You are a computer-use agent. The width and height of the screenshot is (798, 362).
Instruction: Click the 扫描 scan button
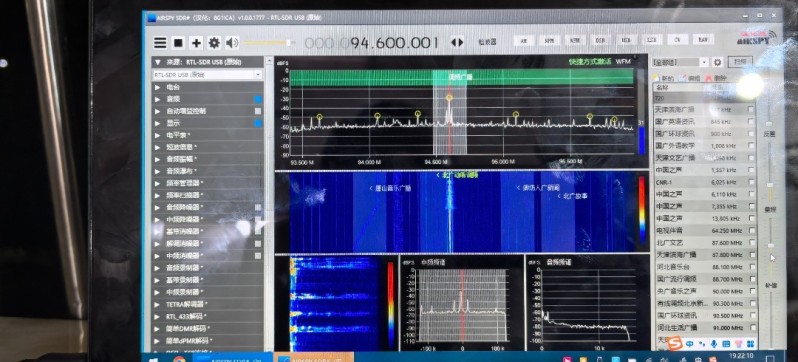(740, 62)
